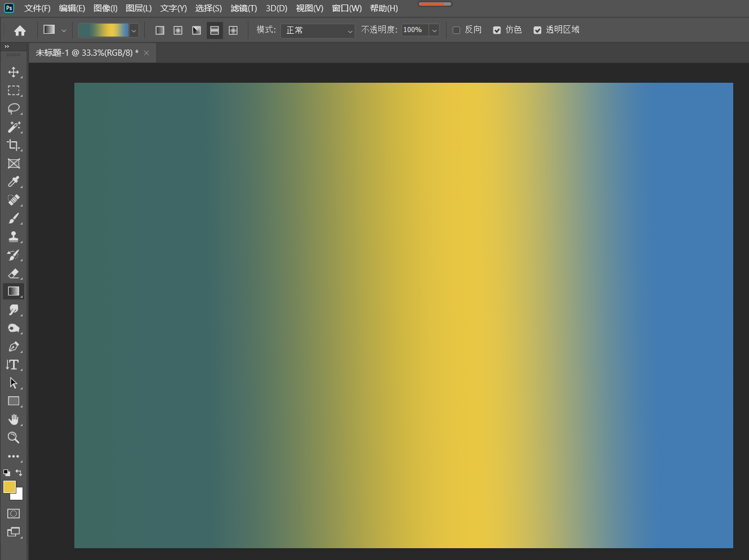Image resolution: width=749 pixels, height=560 pixels.
Task: Select the Lasso tool
Action: pos(14,109)
